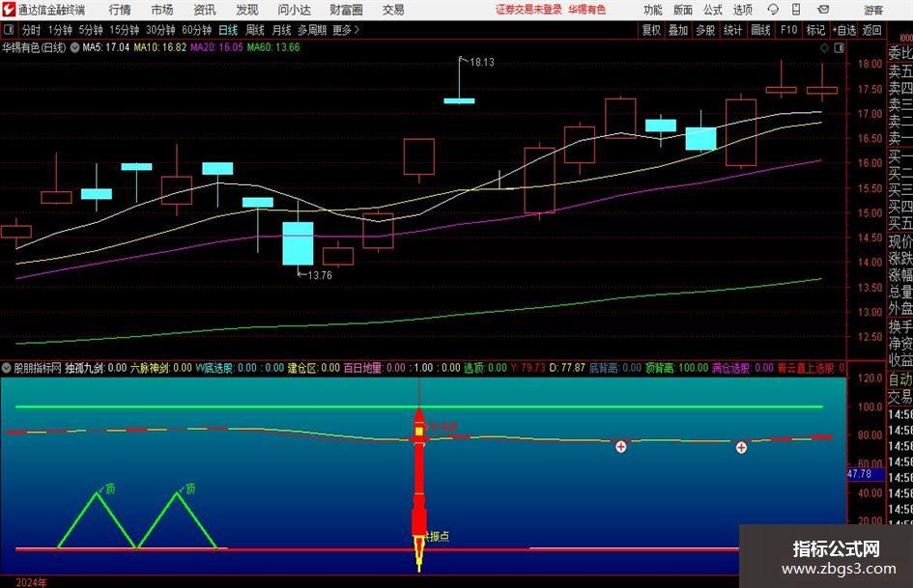
Task: Click the 游客 user label
Action: coord(872,10)
